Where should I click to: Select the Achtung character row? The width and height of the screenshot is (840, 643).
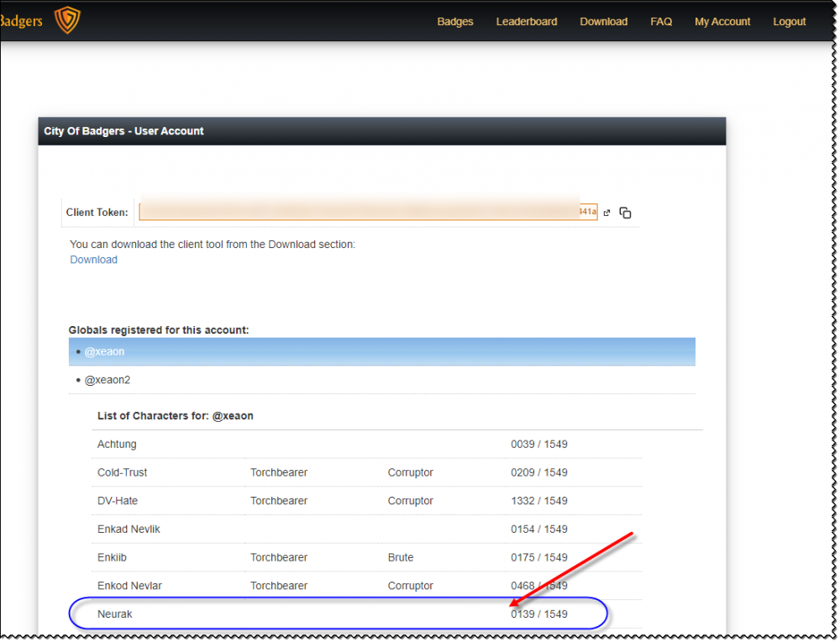point(117,444)
